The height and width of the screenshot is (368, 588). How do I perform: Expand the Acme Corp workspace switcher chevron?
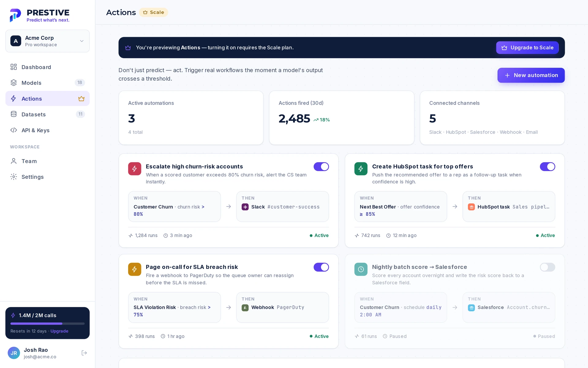click(x=82, y=41)
